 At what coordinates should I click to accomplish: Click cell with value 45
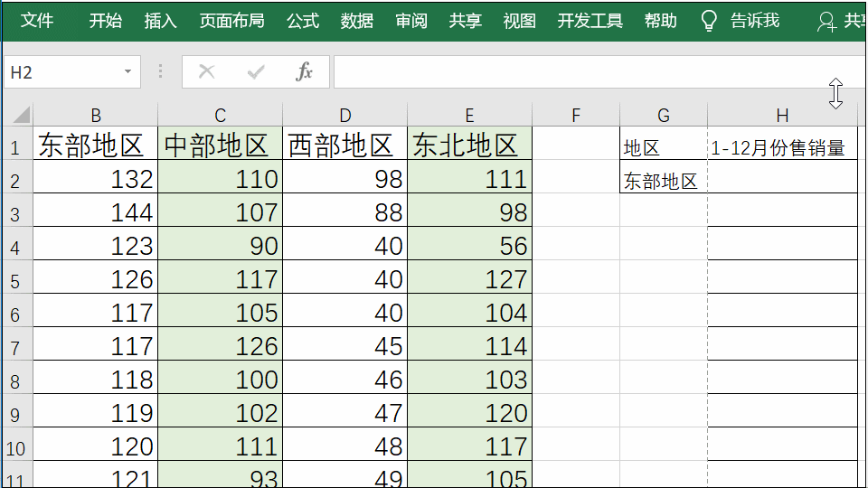tap(344, 344)
